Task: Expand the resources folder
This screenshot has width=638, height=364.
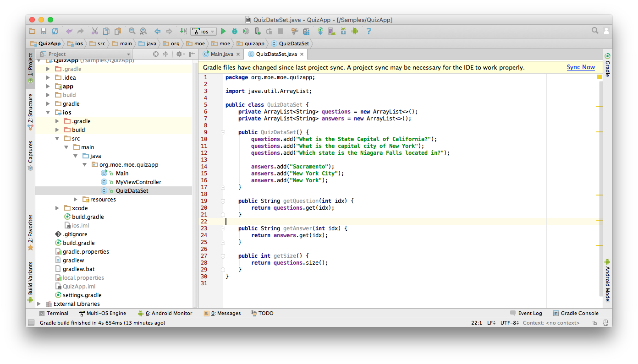Action: pos(76,199)
